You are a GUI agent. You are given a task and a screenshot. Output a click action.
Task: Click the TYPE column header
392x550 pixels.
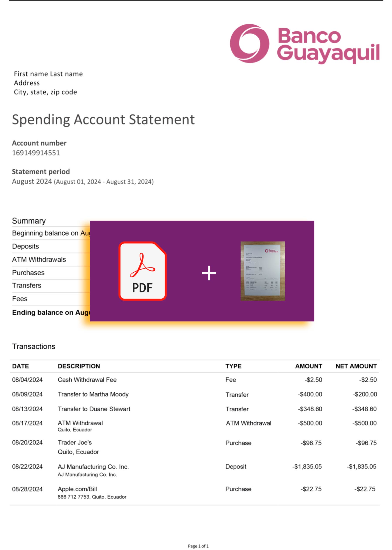click(233, 366)
